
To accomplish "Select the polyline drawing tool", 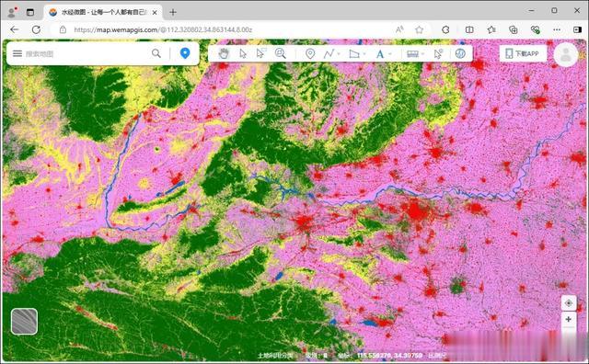I will coord(329,53).
